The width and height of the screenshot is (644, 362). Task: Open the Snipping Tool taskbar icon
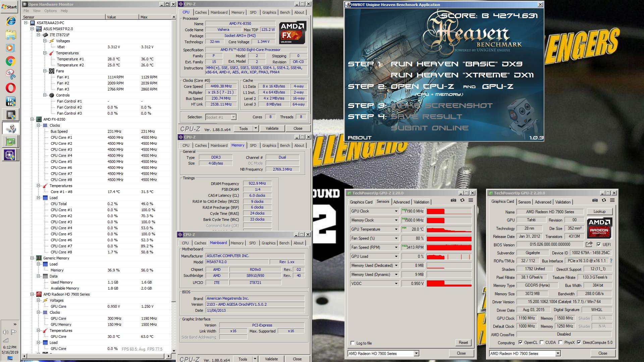click(x=11, y=74)
